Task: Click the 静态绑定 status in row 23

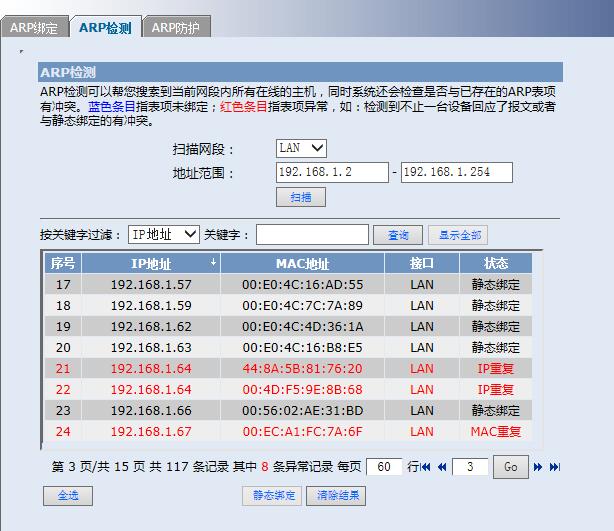Action: pos(496,410)
